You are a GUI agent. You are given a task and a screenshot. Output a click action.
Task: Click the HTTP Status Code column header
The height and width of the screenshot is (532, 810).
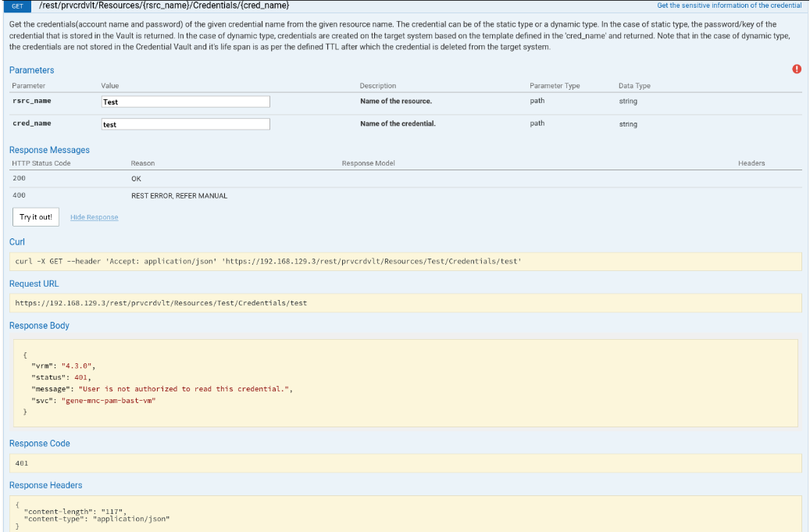[x=41, y=163]
